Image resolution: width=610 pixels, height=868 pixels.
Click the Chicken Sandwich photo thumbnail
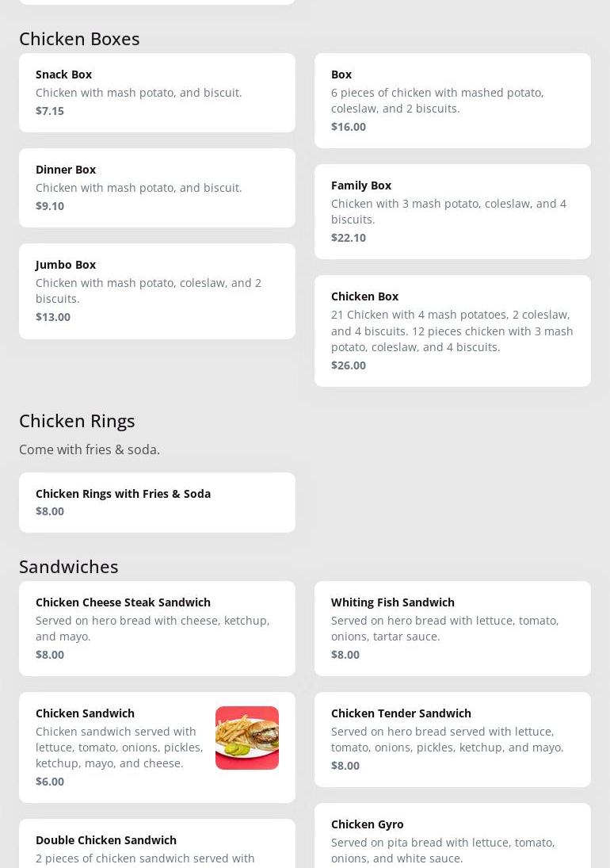247,738
